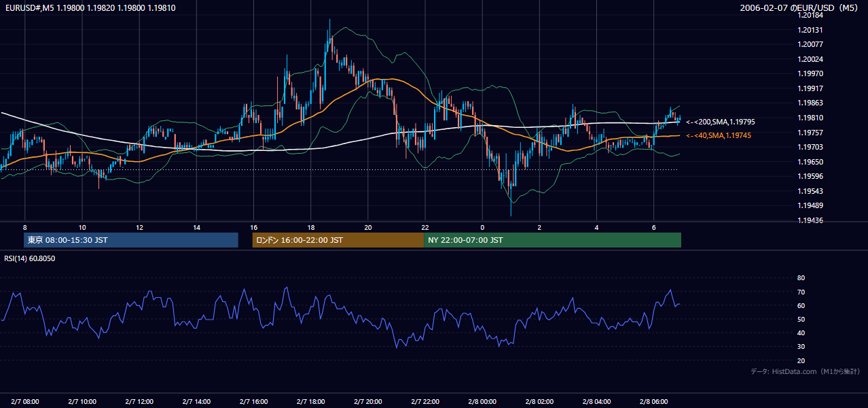Screen dimensions: 868x408
Task: Click the 2/8 00:00 time label
Action: [x=482, y=401]
